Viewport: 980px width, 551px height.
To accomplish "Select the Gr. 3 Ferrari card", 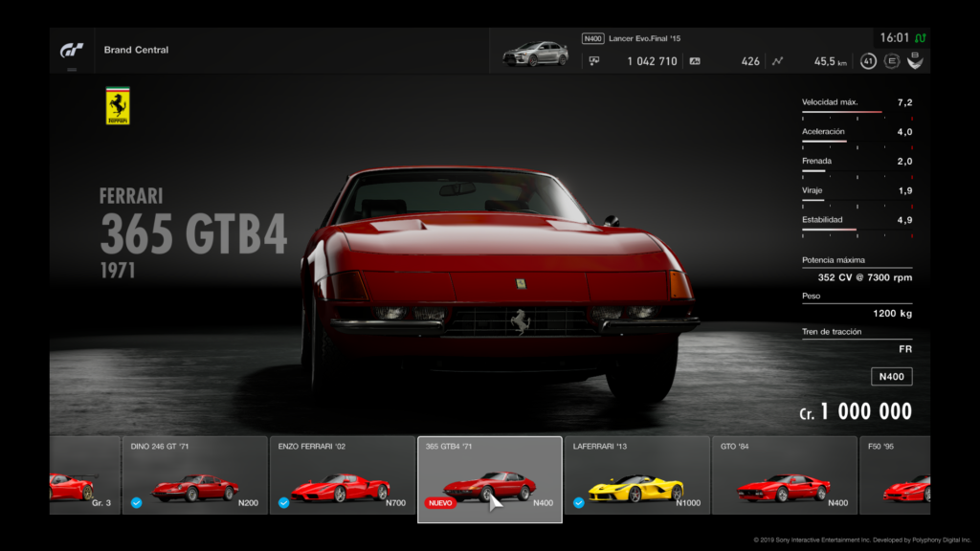I will pyautogui.click(x=85, y=475).
